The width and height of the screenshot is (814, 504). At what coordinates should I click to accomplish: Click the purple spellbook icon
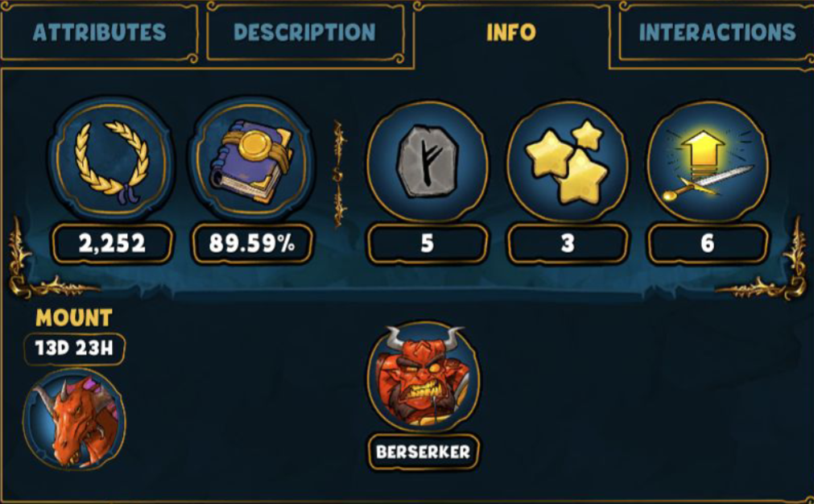(x=252, y=159)
